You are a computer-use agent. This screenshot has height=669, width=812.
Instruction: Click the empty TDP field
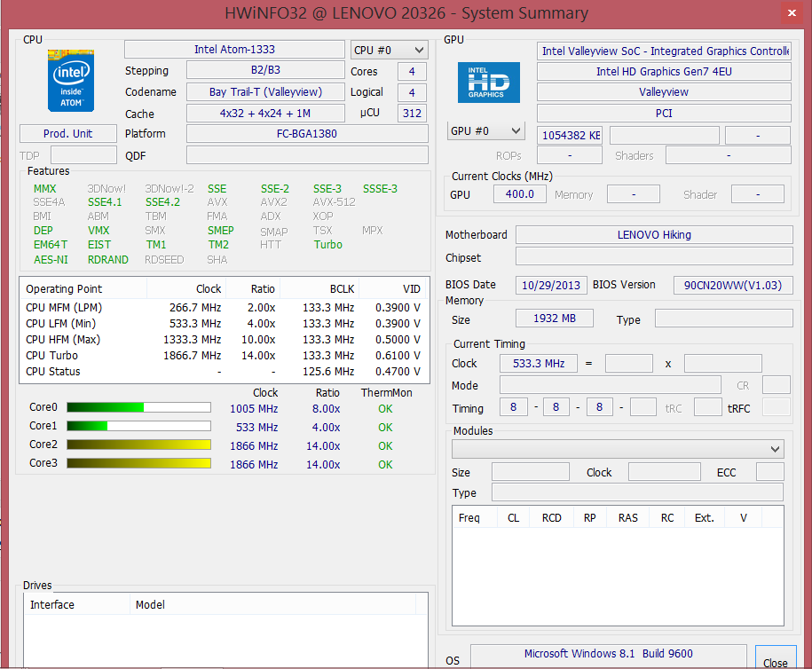click(x=83, y=154)
